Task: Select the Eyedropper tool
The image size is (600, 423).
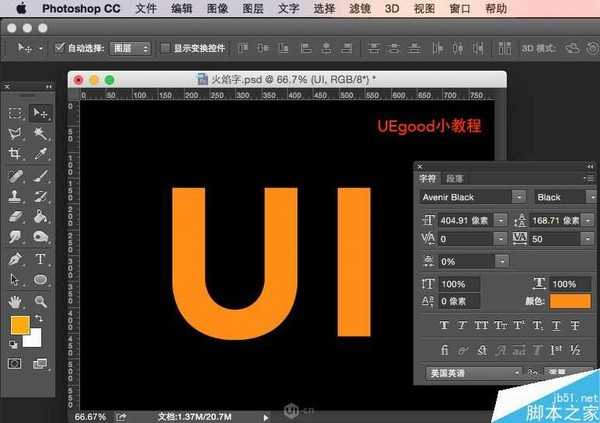Action: pos(40,155)
